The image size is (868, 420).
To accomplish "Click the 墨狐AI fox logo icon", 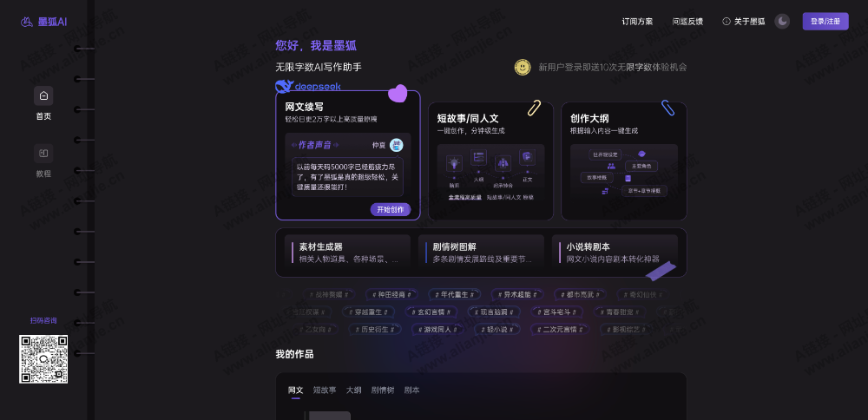I will click(26, 23).
